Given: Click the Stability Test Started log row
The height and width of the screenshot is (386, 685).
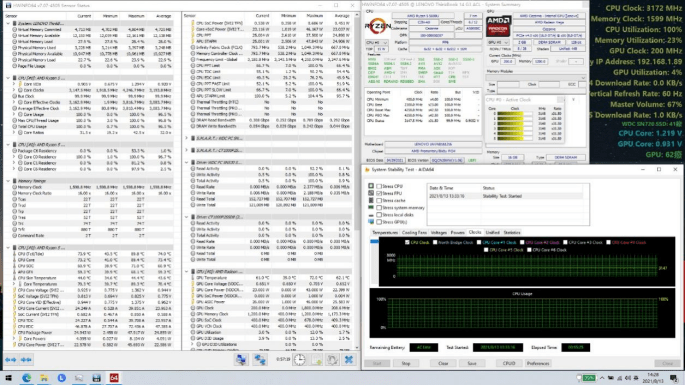Looking at the screenshot, I should (505, 196).
